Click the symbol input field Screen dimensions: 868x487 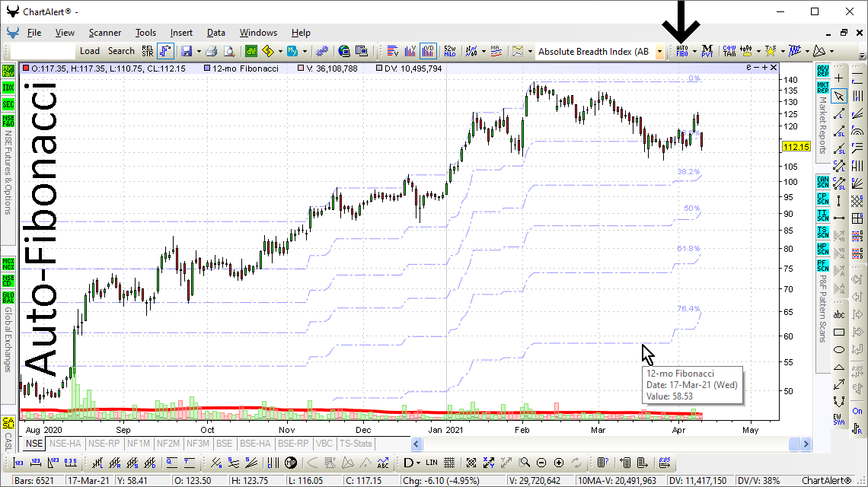pyautogui.click(x=43, y=52)
